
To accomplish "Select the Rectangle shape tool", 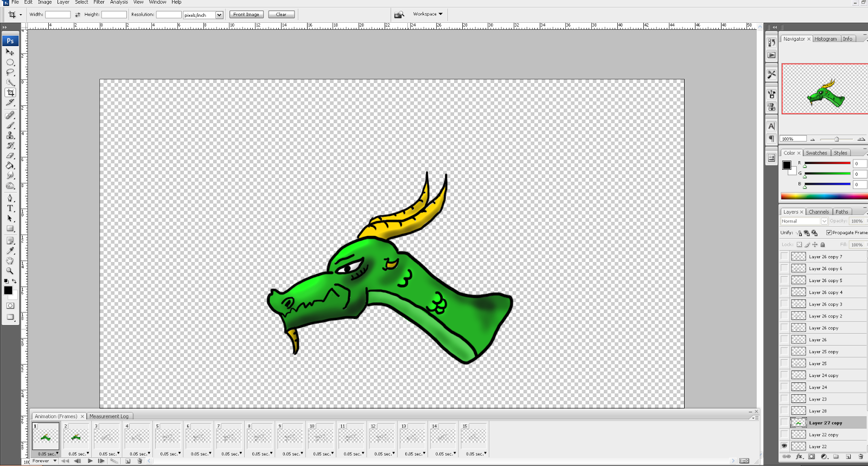I will tap(10, 228).
